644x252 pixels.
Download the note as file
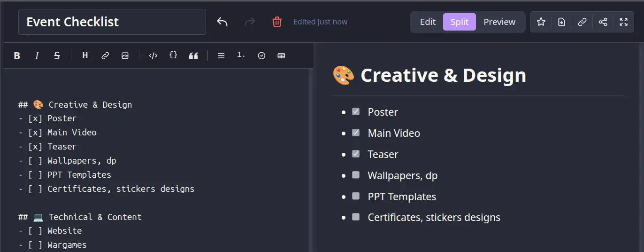click(x=561, y=22)
